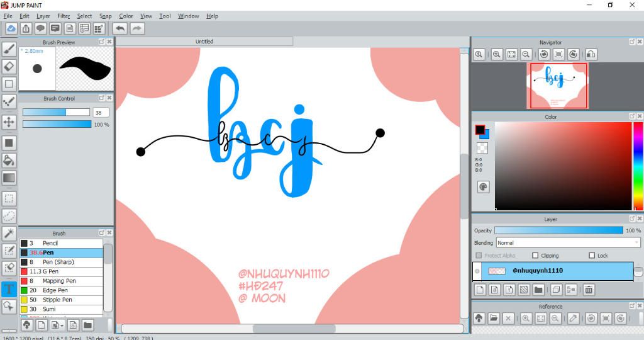Select the Mapping Pen brush
Viewport: 644px width, 340px height.
tap(62, 281)
